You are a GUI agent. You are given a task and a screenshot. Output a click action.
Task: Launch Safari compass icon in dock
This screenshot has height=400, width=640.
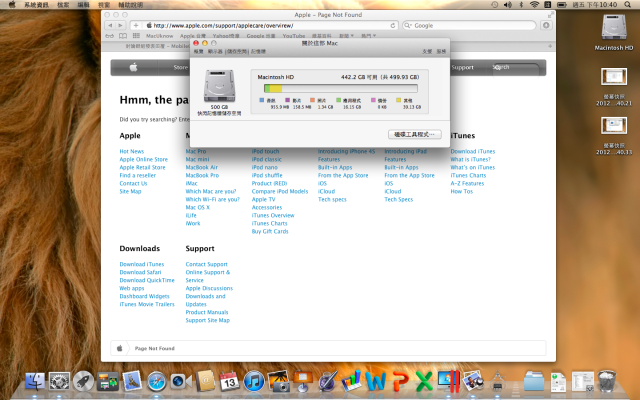pos(157,382)
